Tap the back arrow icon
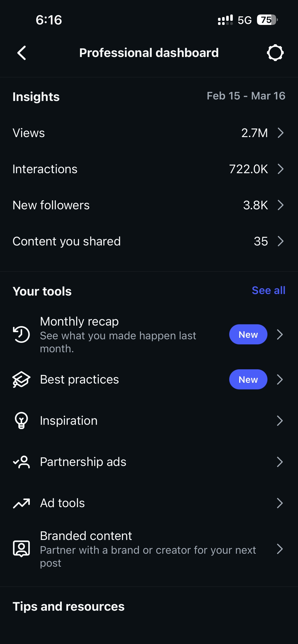 22,53
